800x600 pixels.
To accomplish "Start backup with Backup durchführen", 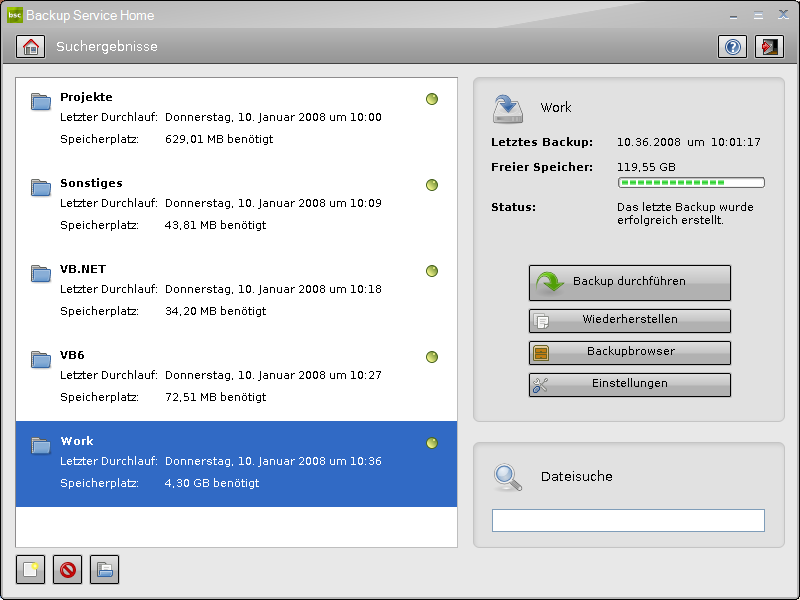I will pyautogui.click(x=629, y=282).
